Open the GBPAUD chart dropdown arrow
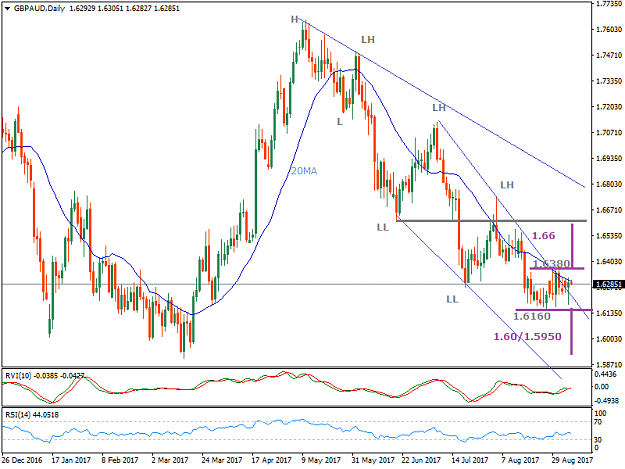Screen dimensions: 625x469 tap(7, 8)
